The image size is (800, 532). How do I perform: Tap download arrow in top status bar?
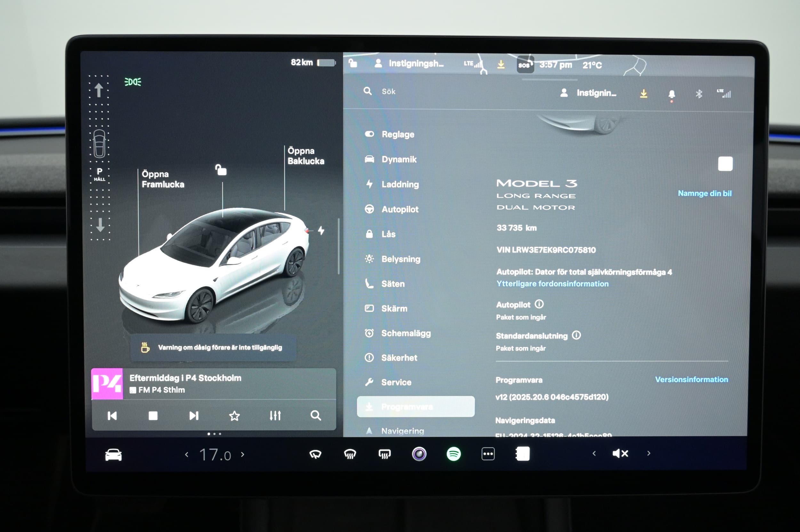(x=500, y=64)
